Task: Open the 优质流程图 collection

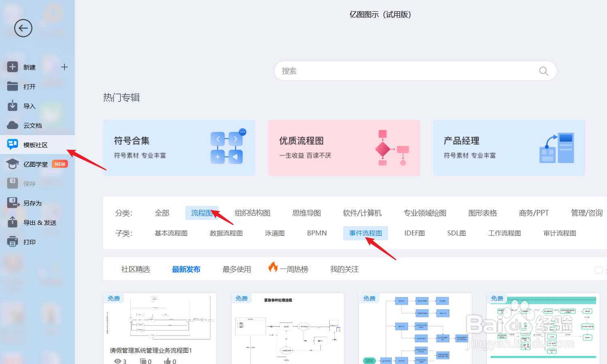Action: pos(344,148)
